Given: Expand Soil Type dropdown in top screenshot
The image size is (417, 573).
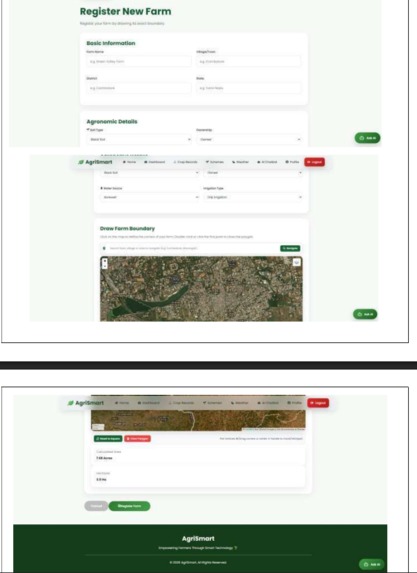Looking at the screenshot, I should [x=139, y=139].
